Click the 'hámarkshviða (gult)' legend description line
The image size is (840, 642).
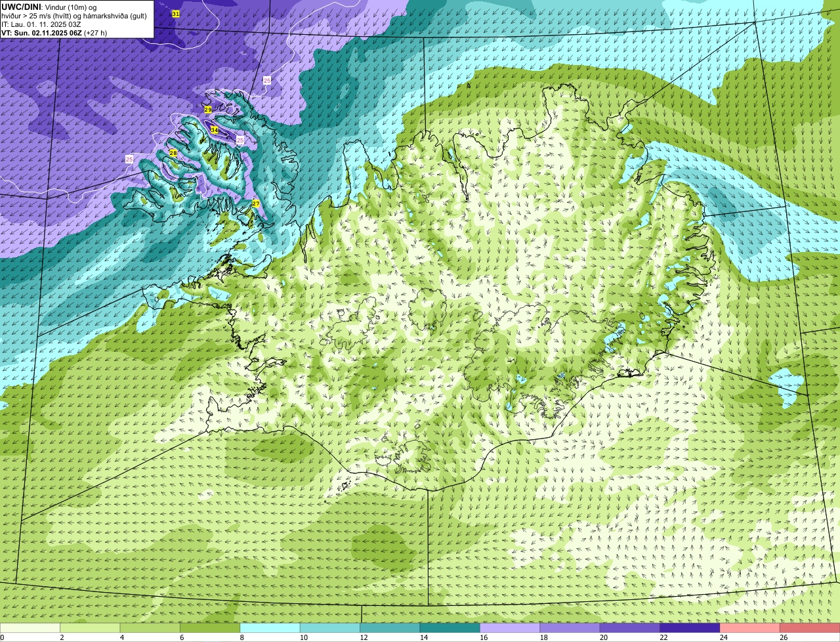74,16
